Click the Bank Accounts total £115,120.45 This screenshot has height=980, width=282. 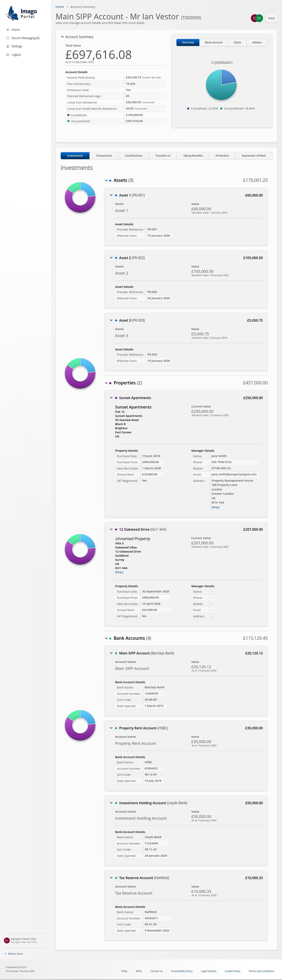[x=255, y=638]
